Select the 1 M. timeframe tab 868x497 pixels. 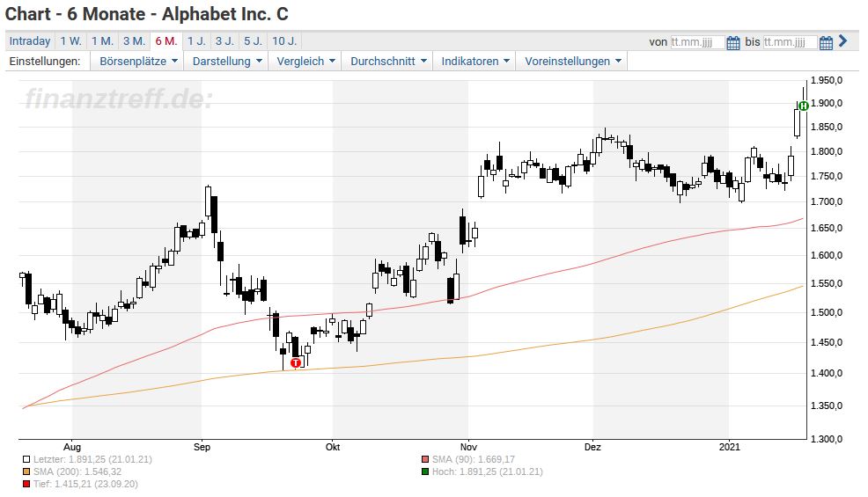tap(102, 41)
